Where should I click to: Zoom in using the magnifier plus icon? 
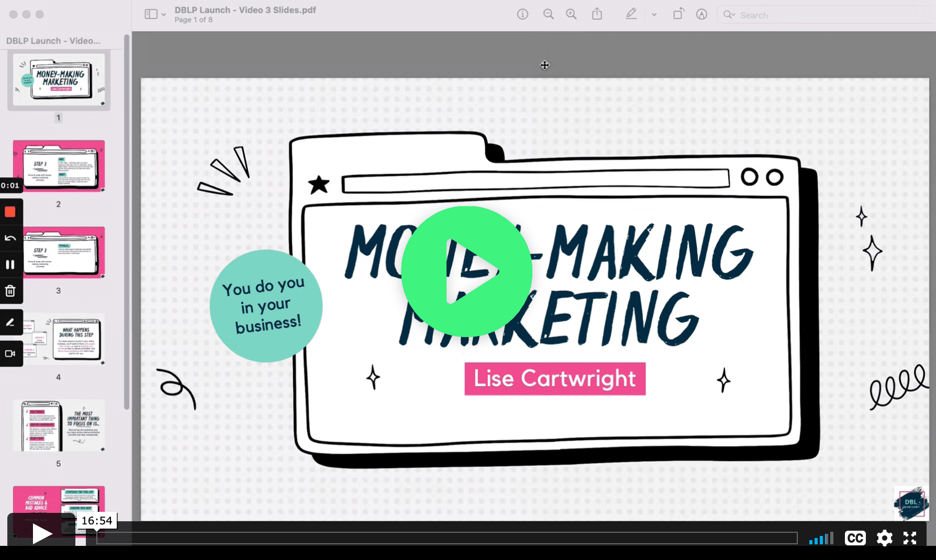[571, 15]
